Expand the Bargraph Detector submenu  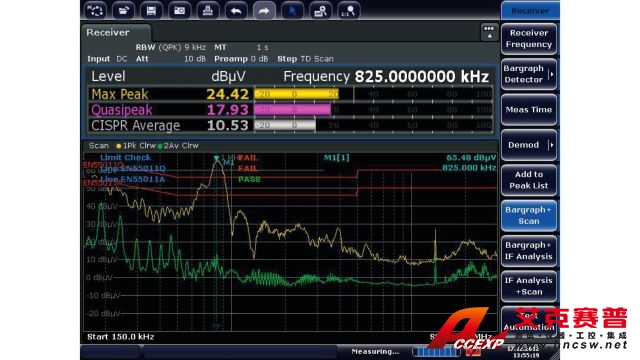click(x=551, y=74)
